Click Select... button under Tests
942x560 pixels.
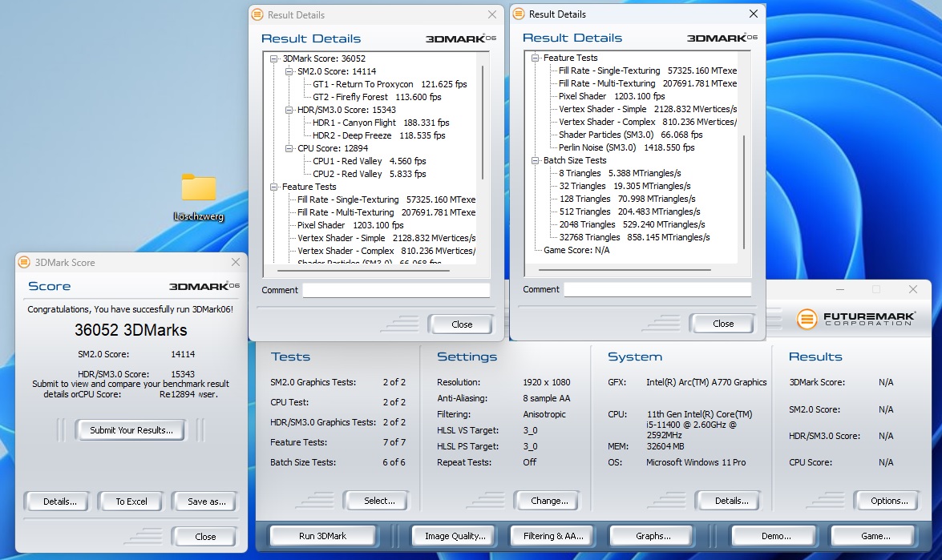378,501
